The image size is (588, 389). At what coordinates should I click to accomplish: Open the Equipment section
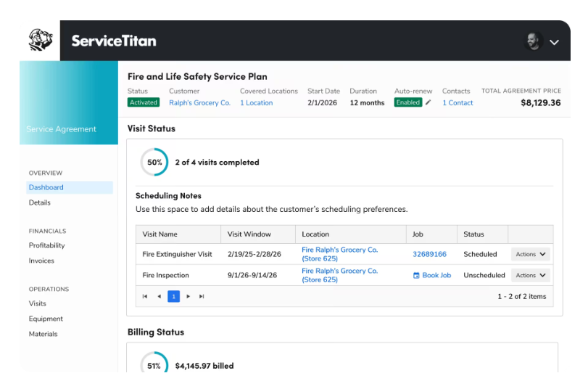[46, 319]
